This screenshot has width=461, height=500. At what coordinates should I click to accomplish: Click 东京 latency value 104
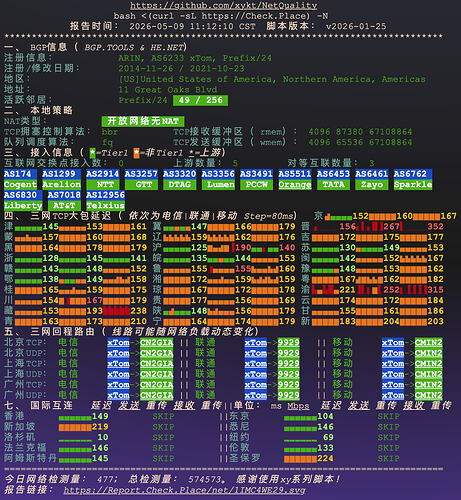point(325,416)
